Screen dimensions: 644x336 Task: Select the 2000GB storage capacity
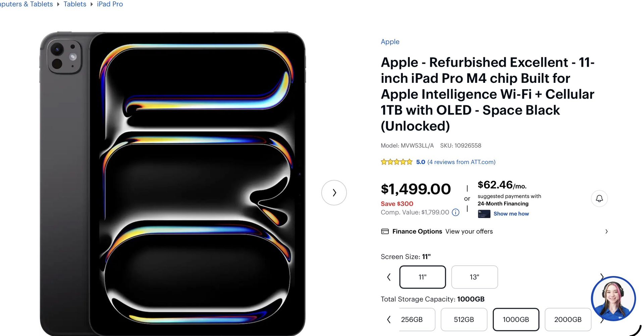(568, 319)
